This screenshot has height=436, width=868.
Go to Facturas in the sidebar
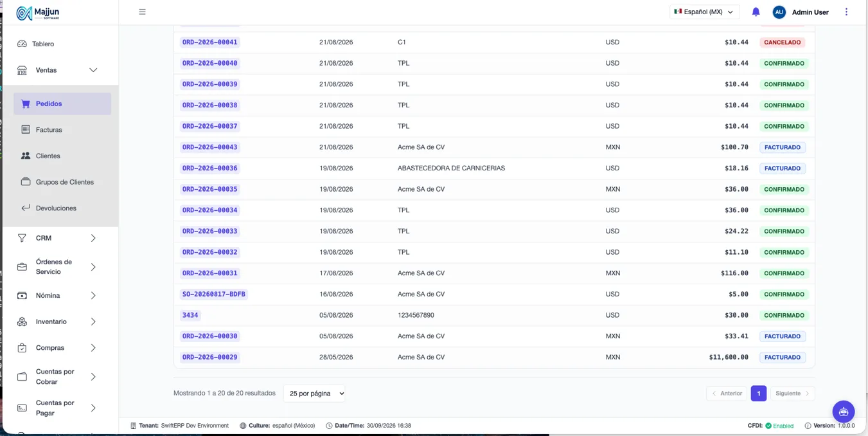coord(62,129)
